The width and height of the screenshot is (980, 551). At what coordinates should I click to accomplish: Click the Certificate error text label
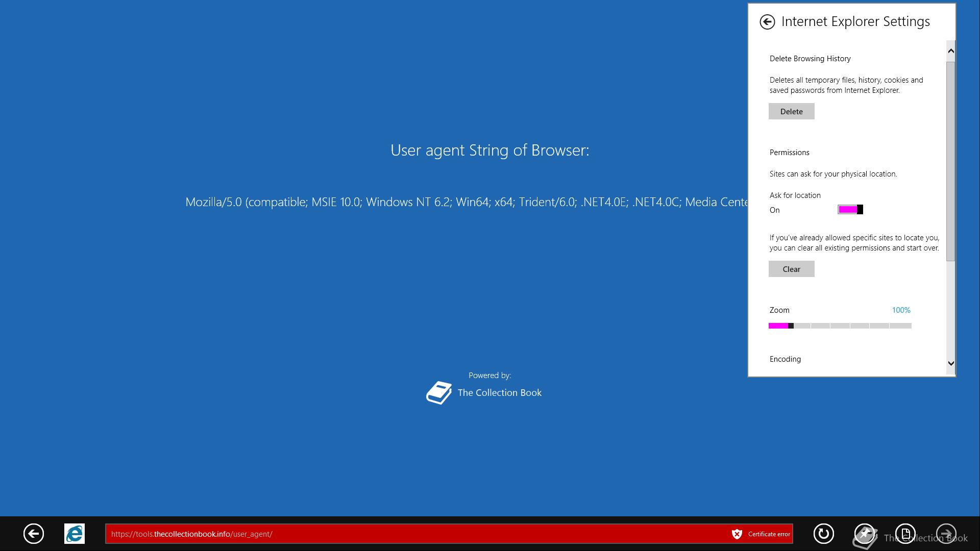tap(769, 534)
